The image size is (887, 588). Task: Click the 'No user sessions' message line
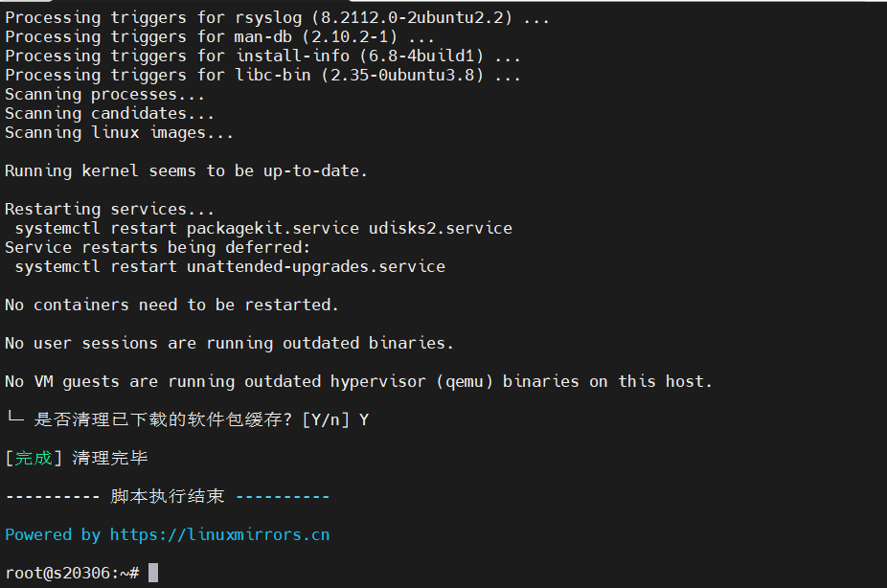pyautogui.click(x=229, y=343)
